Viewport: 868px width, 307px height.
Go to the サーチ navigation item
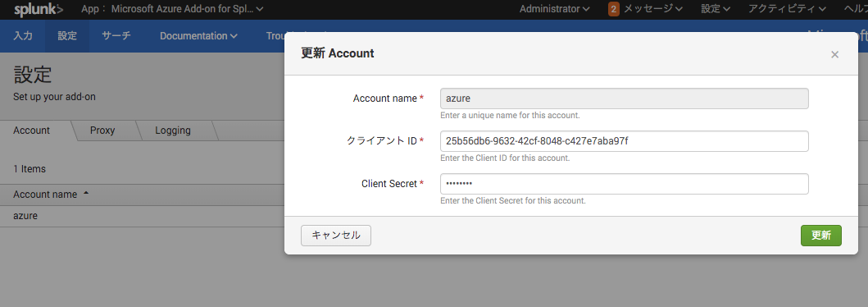[116, 36]
